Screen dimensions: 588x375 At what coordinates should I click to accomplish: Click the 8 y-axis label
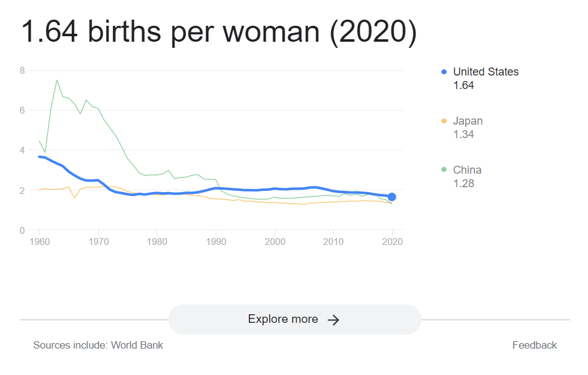[22, 71]
